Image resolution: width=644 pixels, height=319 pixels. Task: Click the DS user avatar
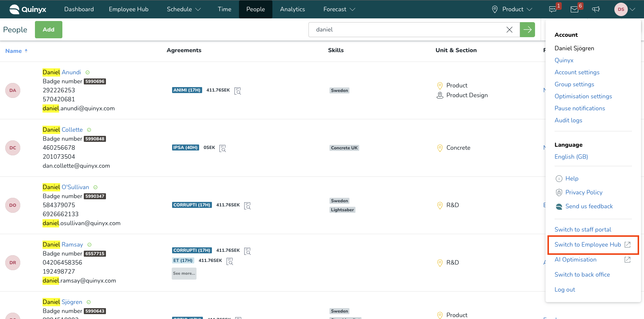click(x=621, y=9)
